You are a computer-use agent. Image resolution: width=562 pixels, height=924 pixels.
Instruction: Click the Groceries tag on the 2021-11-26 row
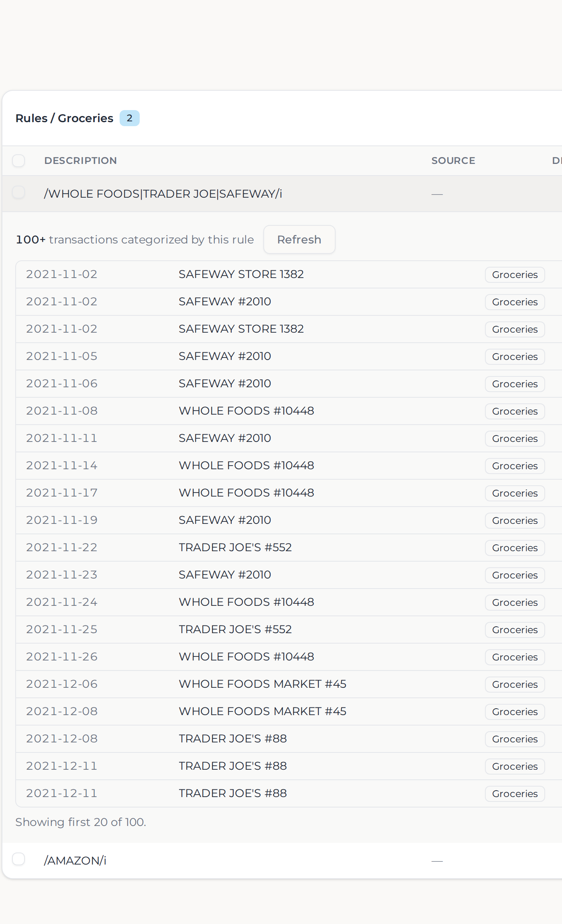click(x=515, y=657)
